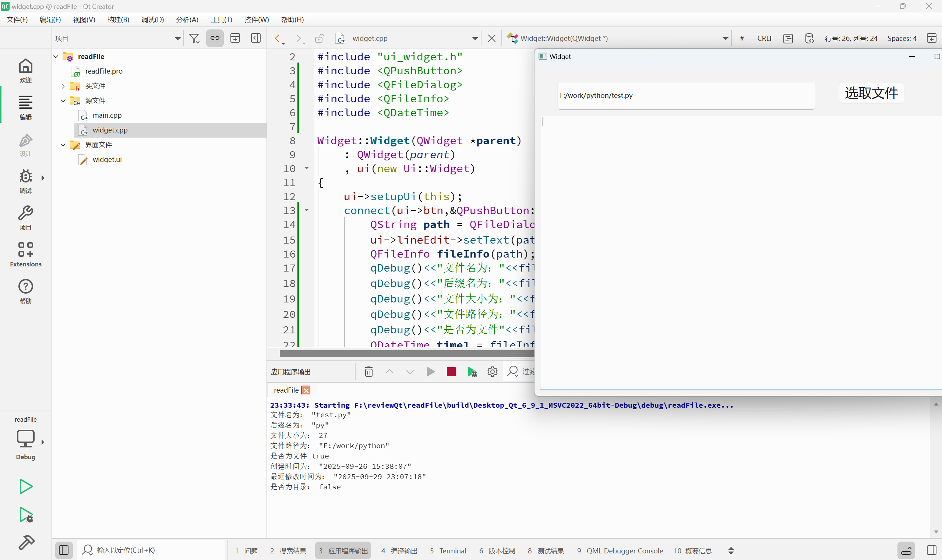This screenshot has width=942, height=560.
Task: Open the Welcome mode in sidebar
Action: click(26, 70)
